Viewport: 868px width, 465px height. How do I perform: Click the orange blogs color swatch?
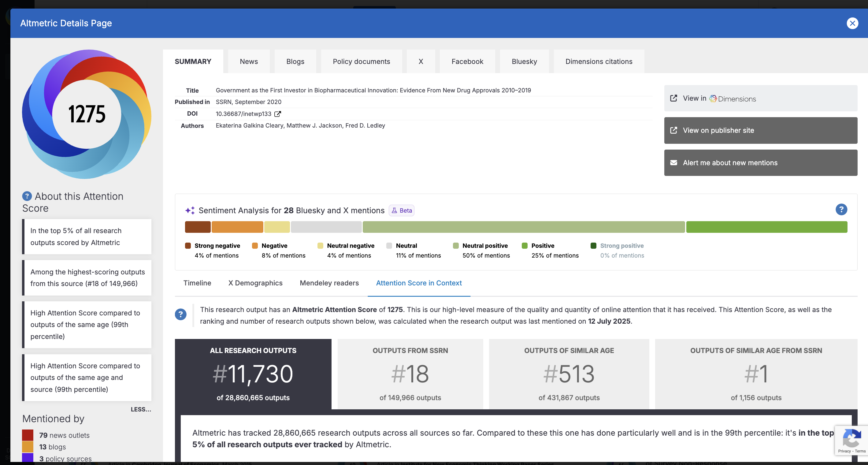[x=28, y=447]
